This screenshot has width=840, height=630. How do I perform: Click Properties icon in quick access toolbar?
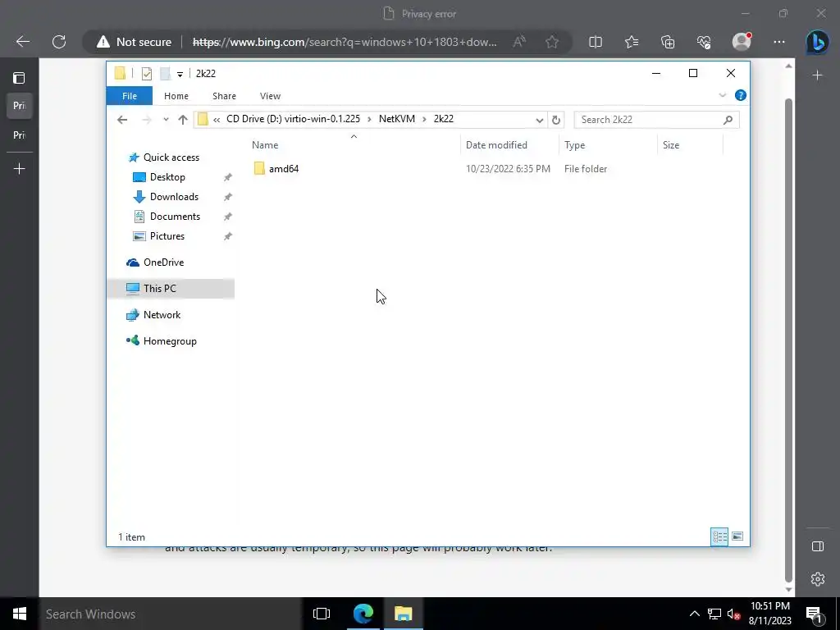point(146,73)
